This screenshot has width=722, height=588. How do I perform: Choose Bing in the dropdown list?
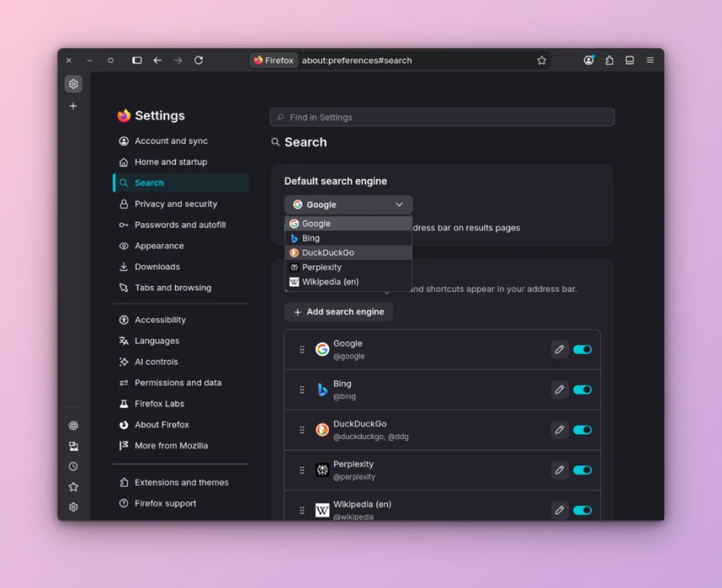point(349,238)
